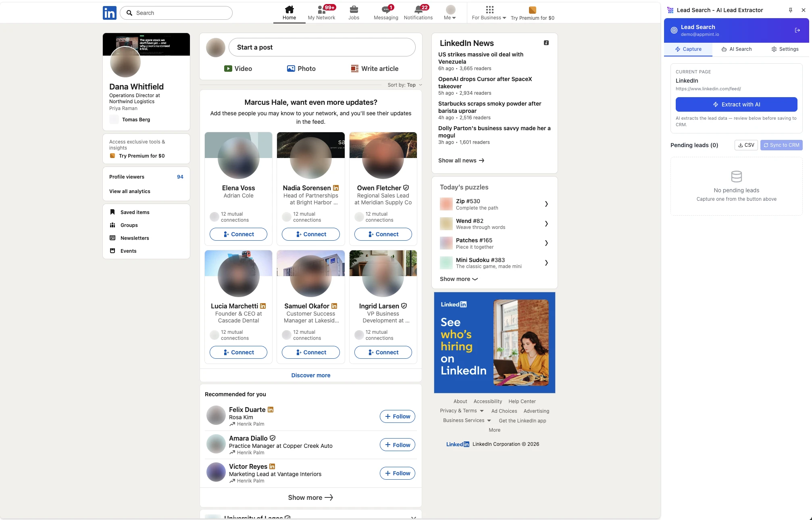The height and width of the screenshot is (520, 812).
Task: Read OpenAI drops Cursor news story
Action: coord(485,83)
